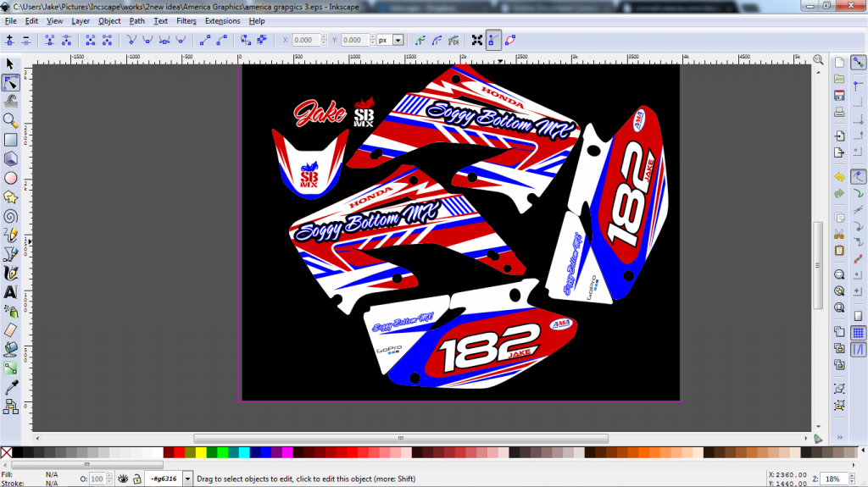Select the Gradient tool

[x=10, y=368]
